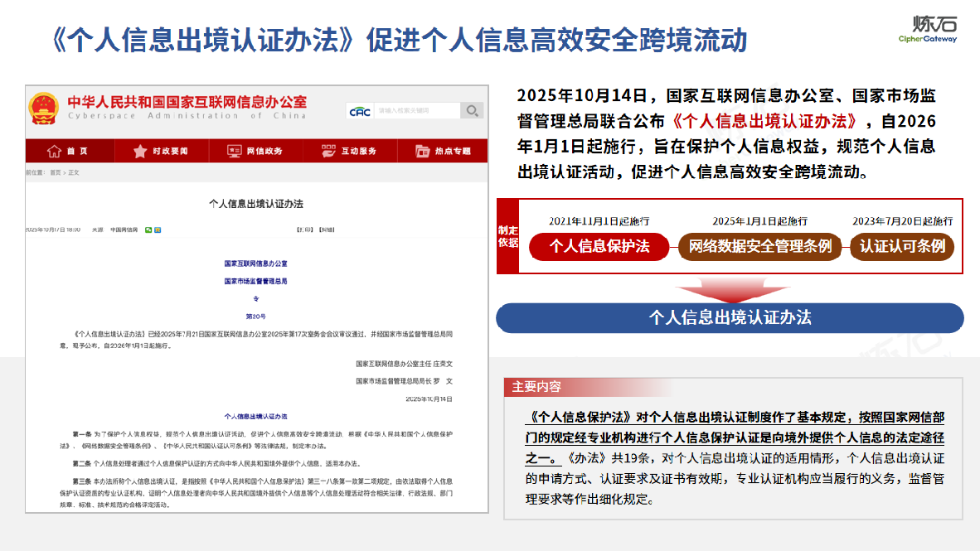Click the blue 个人信息出境认证办法 banner
The height and width of the screenshot is (551, 980).
click(x=730, y=317)
